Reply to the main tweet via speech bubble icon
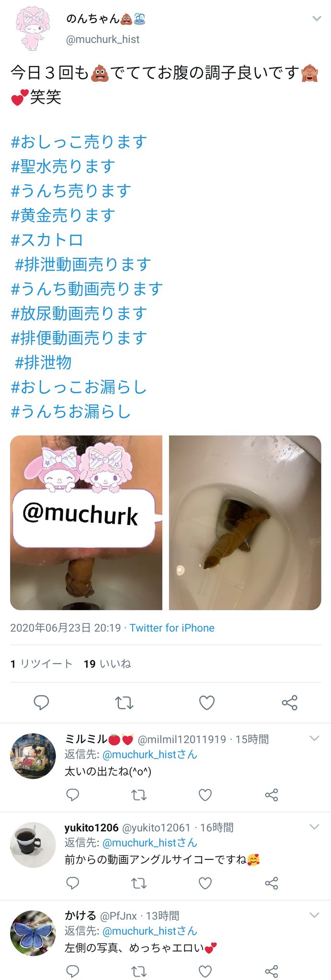The image size is (331, 980). coord(41,702)
